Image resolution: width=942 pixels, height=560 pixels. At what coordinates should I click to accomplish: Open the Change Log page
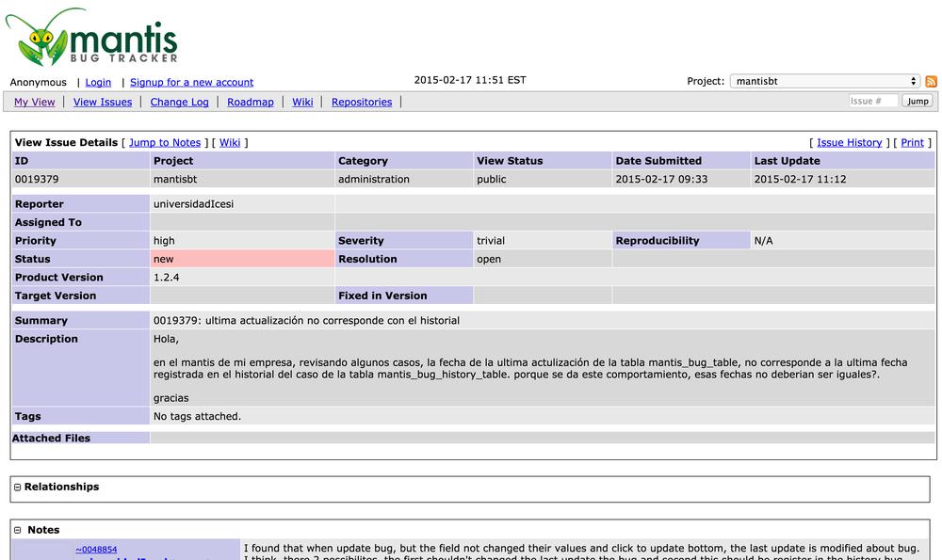click(180, 102)
